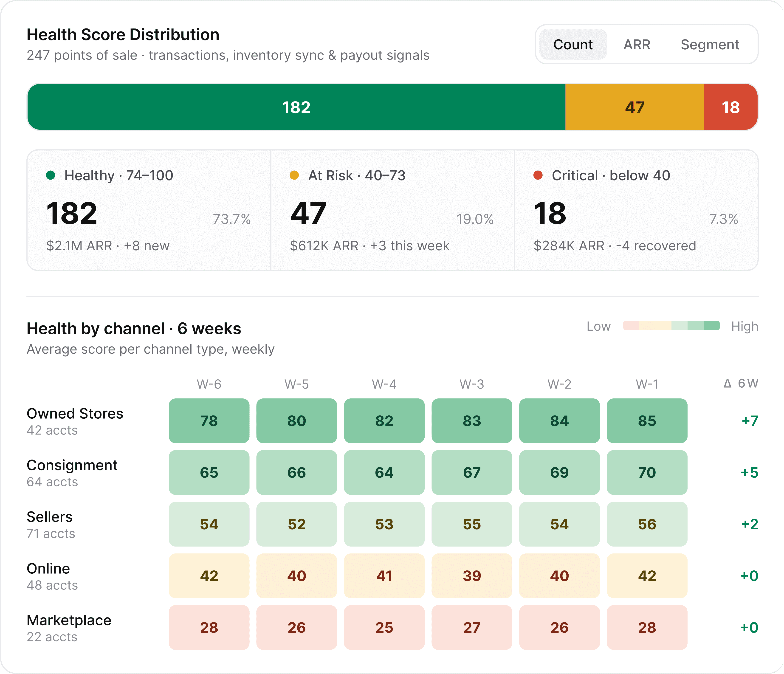Click the W-6 column header

click(209, 384)
